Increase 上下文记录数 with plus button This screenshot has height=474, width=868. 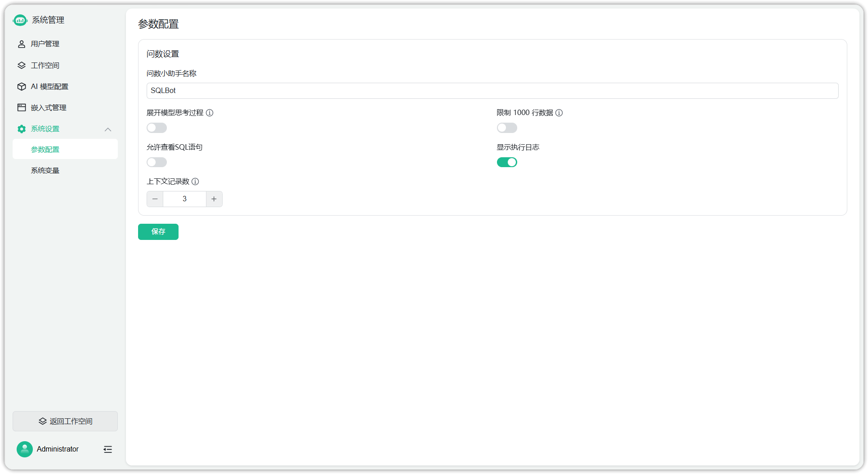click(x=214, y=199)
